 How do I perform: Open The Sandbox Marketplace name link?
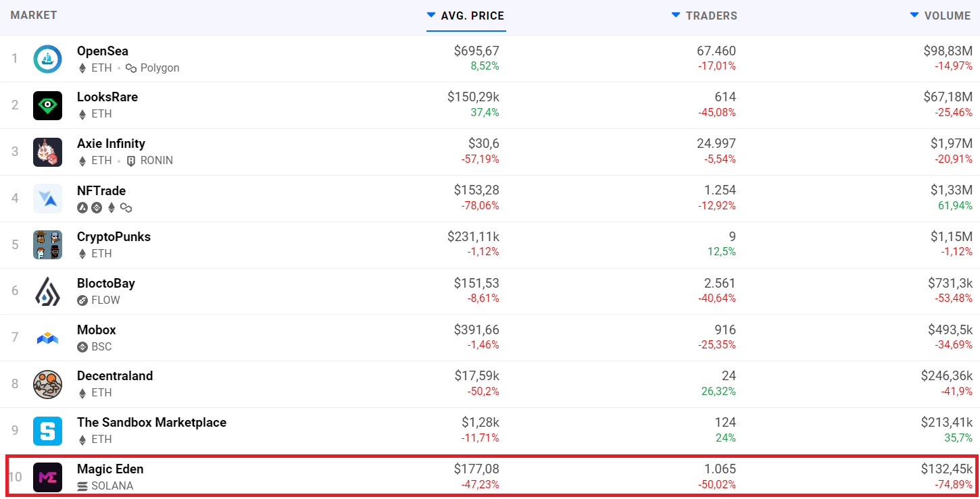(151, 423)
